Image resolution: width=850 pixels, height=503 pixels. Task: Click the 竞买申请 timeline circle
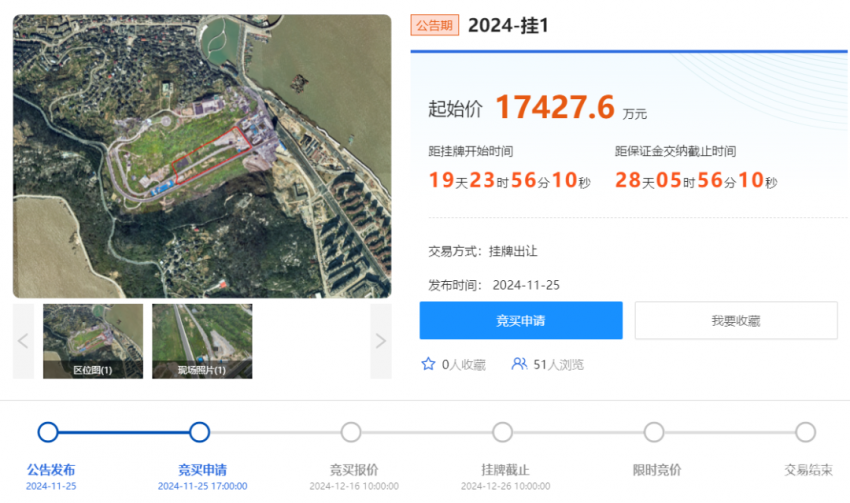(199, 432)
